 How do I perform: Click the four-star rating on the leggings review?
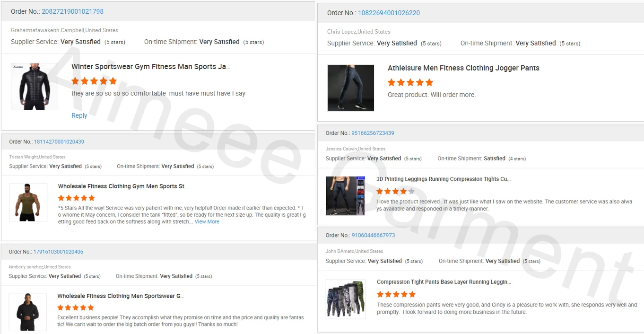(x=396, y=191)
